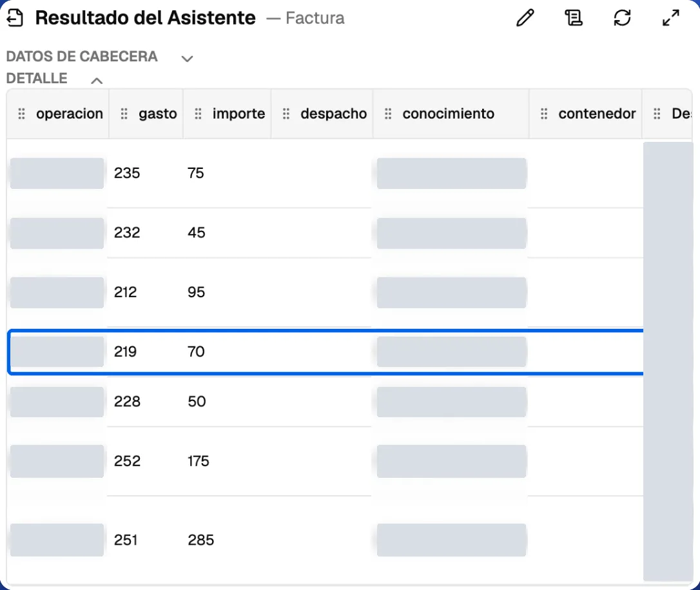This screenshot has height=590, width=700.
Task: Grab drag handle of operacion column
Action: (x=21, y=114)
